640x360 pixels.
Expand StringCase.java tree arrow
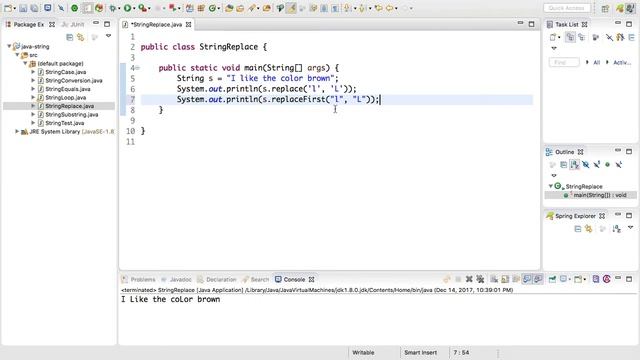[33, 72]
